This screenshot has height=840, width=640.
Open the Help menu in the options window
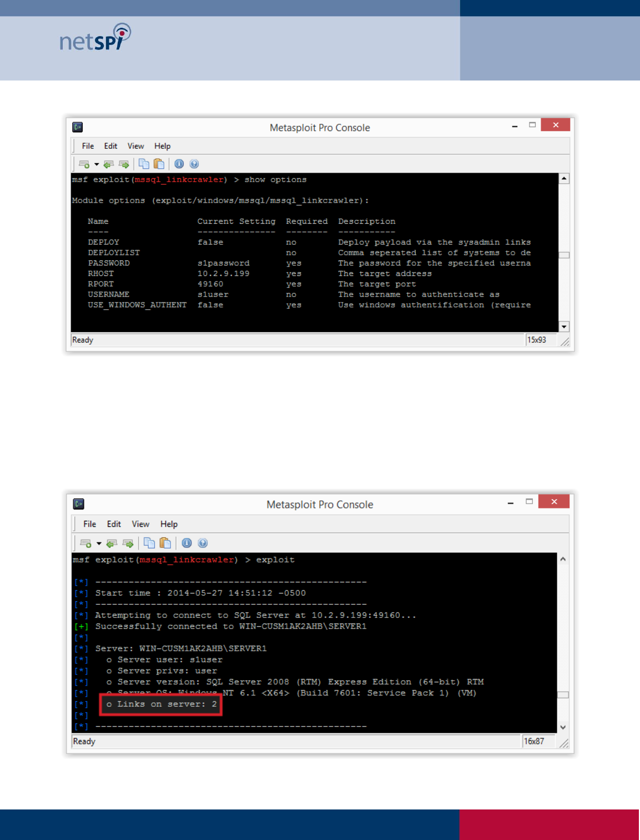162,146
